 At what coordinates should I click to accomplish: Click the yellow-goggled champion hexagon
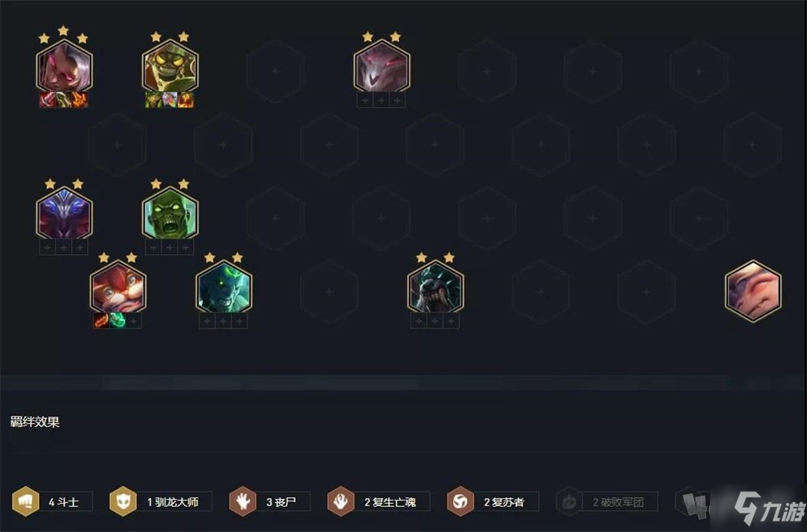click(170, 67)
